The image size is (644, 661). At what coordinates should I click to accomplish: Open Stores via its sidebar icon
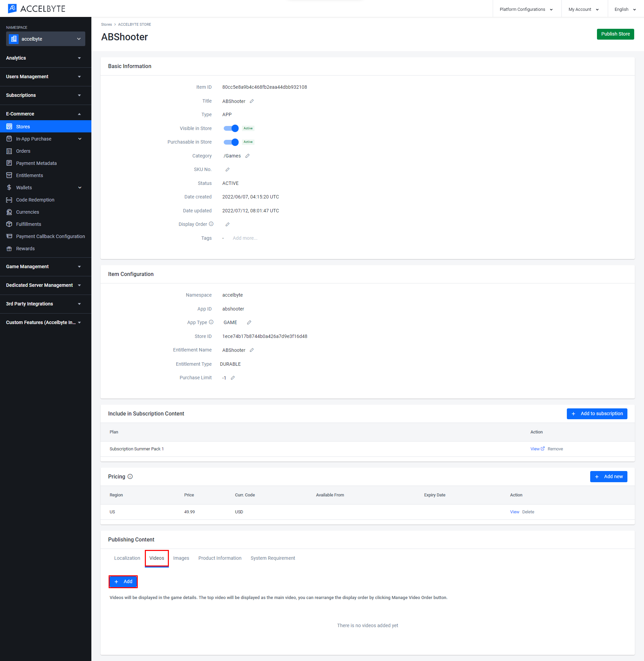(9, 127)
